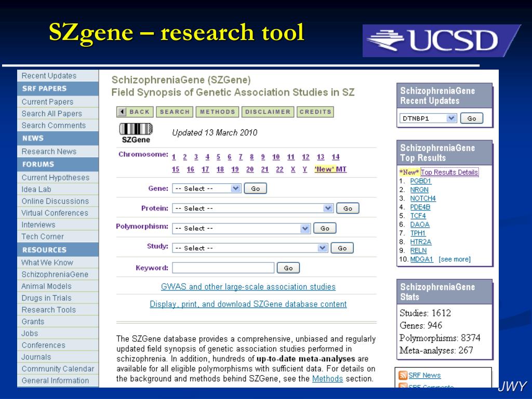Expand the Protein select dropdown

coord(253,208)
